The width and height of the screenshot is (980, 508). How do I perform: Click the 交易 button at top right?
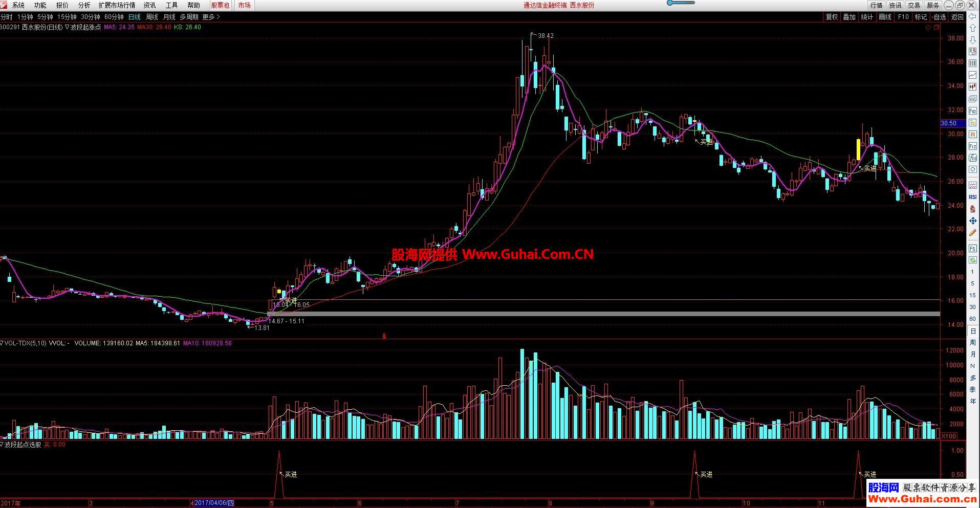(x=914, y=5)
